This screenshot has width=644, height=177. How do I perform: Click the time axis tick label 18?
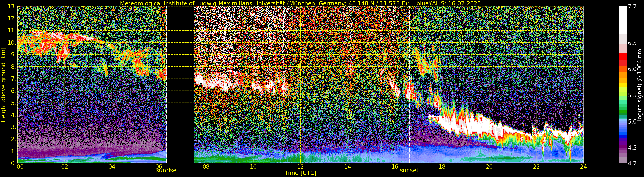pyautogui.click(x=442, y=166)
